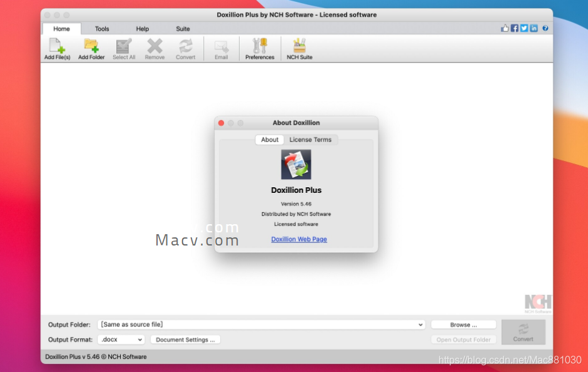The width and height of the screenshot is (588, 372).
Task: Click the Document Settings ... button
Action: [185, 339]
